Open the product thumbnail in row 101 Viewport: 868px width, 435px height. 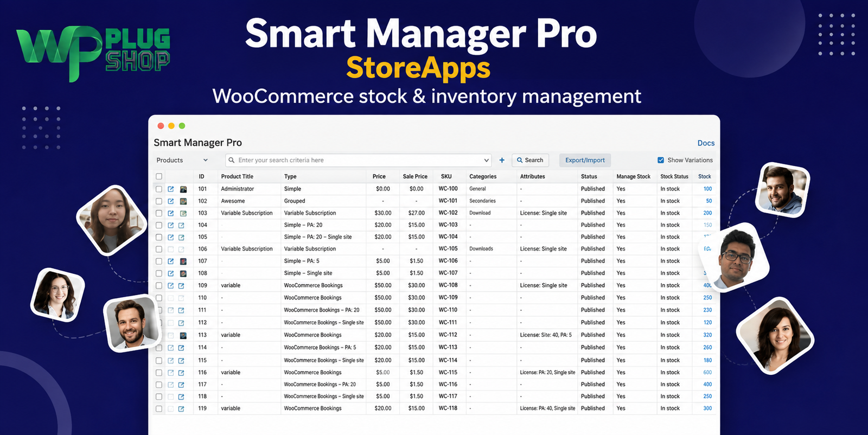183,189
